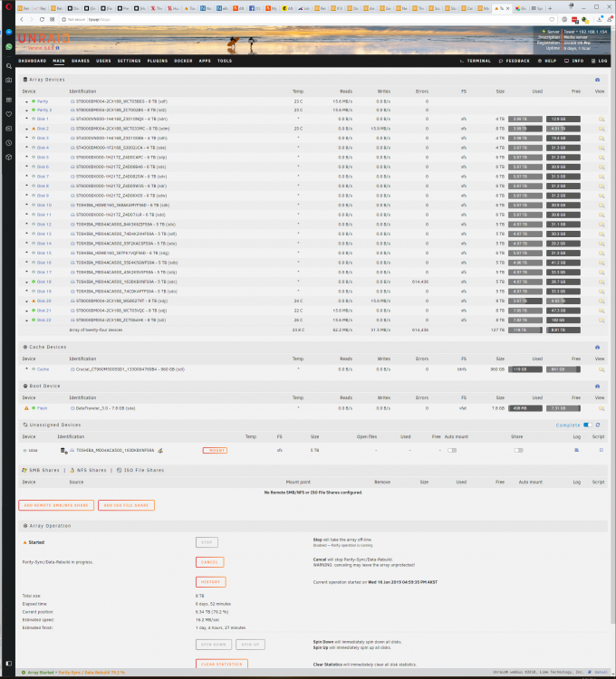Click Add Remote SMB/NFS Share button

click(56, 505)
